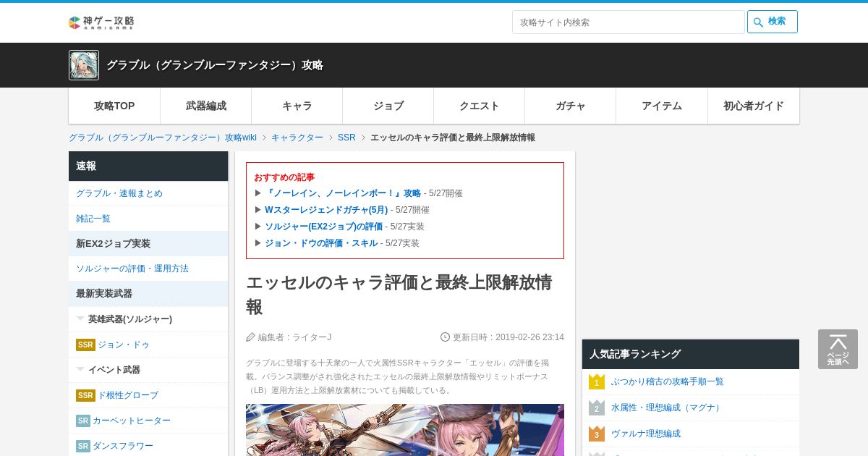The width and height of the screenshot is (868, 456).
Task: Go to グラブル攻略wiki breadcrumb link
Action: tap(163, 138)
